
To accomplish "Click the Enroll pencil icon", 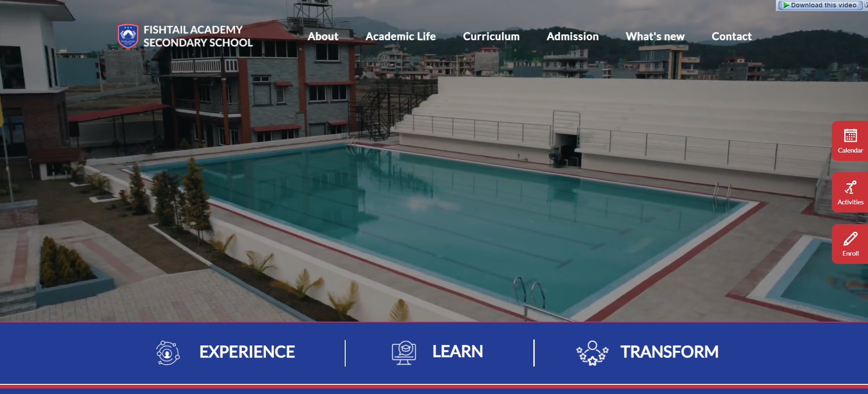I will (x=850, y=239).
